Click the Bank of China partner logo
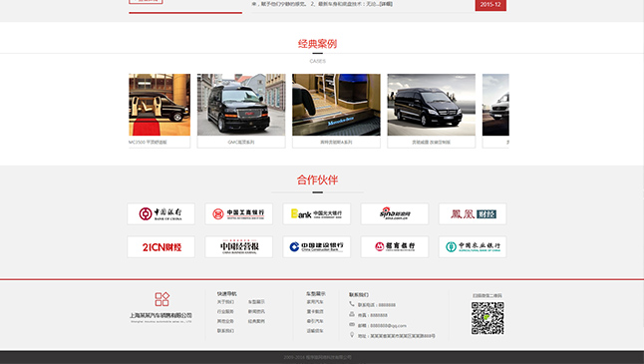This screenshot has height=364, width=644. (x=161, y=213)
